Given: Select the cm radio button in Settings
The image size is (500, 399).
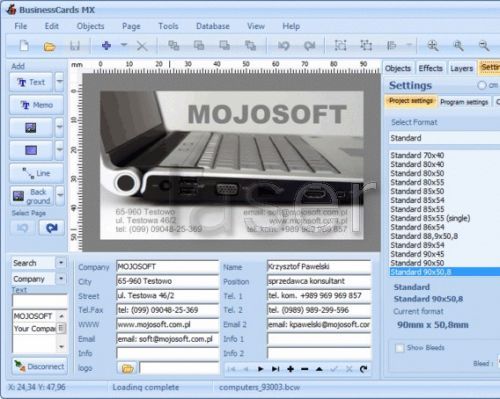Looking at the screenshot, I should point(481,85).
